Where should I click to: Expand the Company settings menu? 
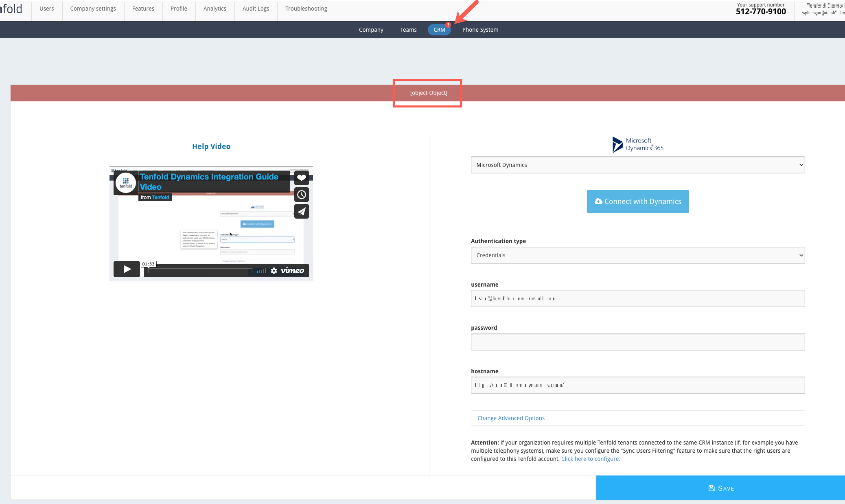coord(93,8)
